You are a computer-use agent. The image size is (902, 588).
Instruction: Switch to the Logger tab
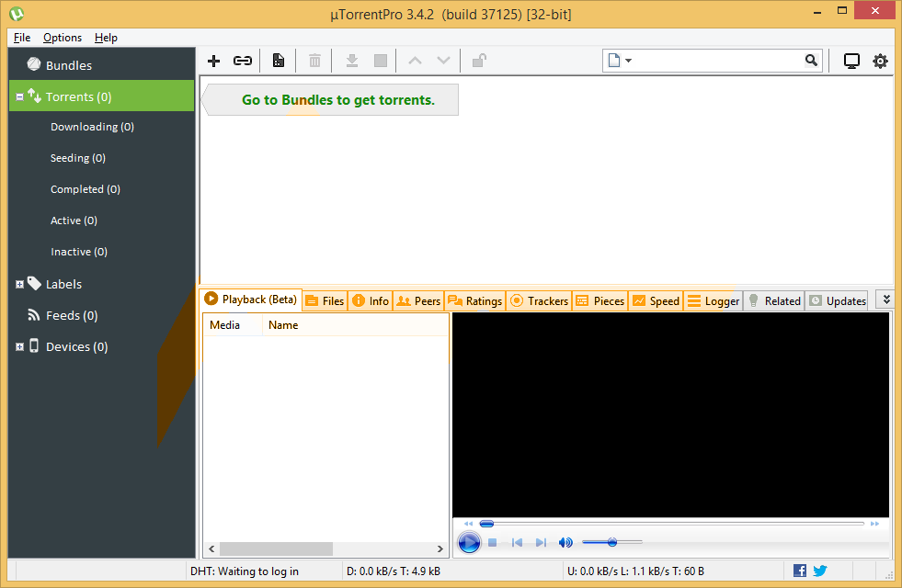coord(714,300)
